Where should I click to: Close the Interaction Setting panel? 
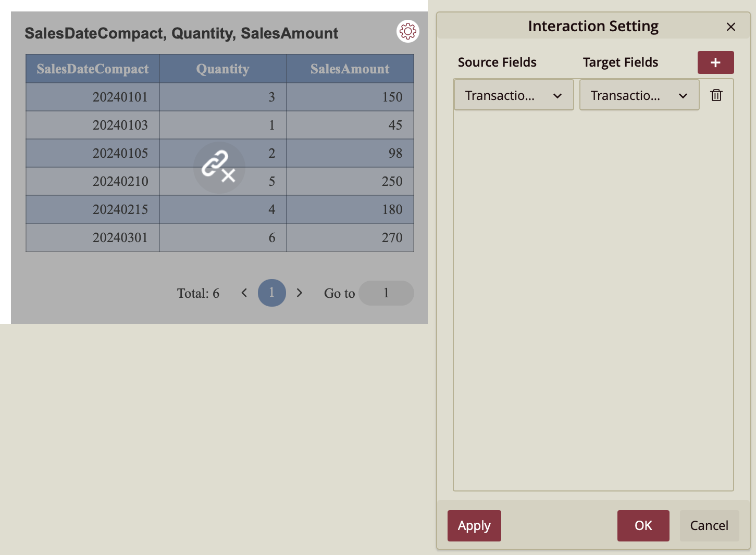coord(730,27)
